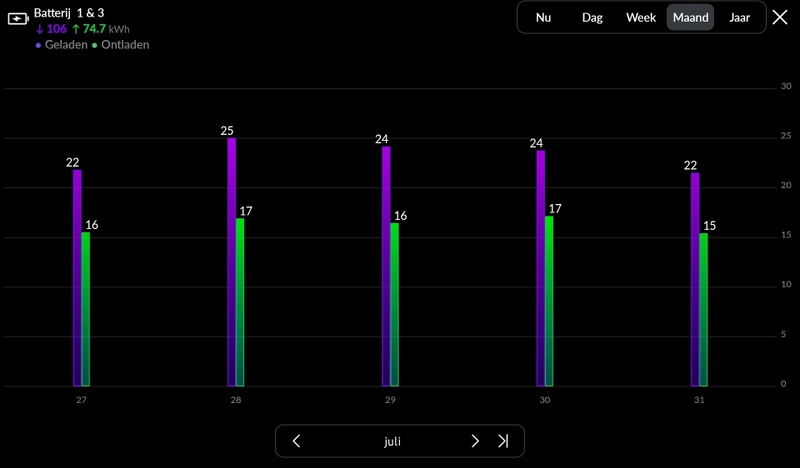Switch to the Dag tab
The height and width of the screenshot is (468, 800).
click(592, 17)
